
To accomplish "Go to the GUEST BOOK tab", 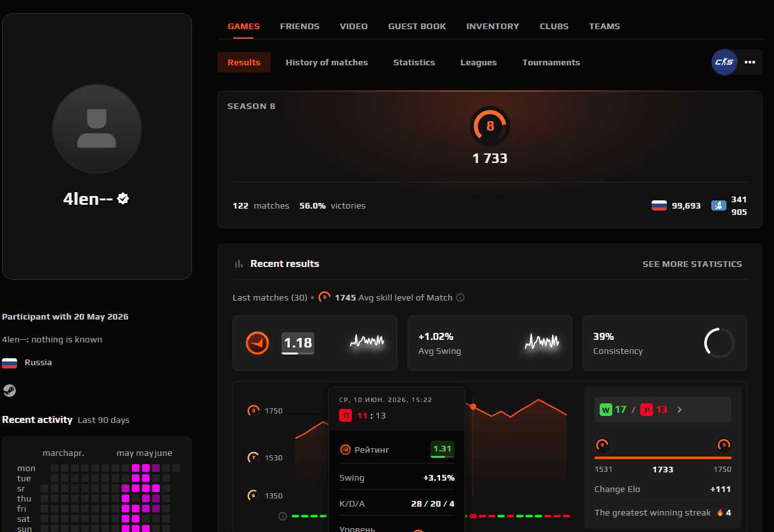I will click(417, 27).
